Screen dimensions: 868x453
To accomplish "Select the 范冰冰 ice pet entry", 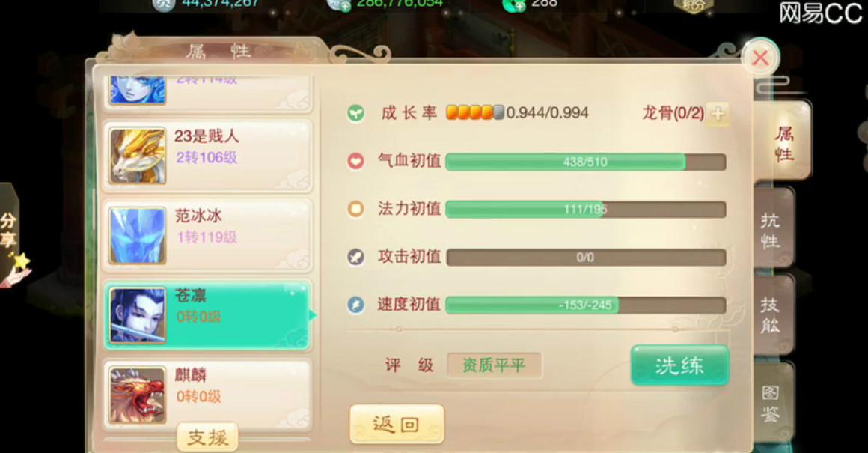I will click(x=207, y=235).
